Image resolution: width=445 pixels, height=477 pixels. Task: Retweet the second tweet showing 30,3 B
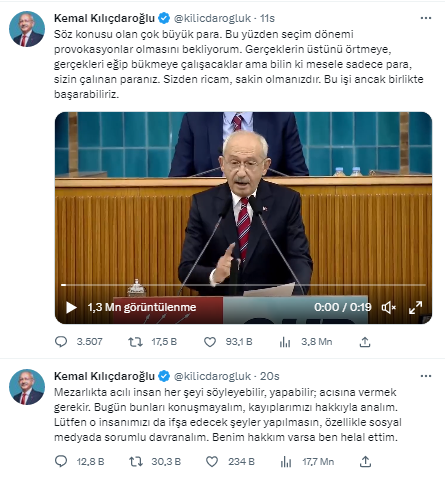[x=136, y=461]
